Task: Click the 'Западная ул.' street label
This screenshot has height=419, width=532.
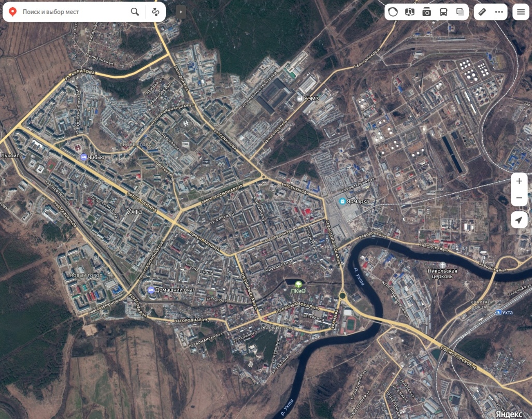Action: [x=181, y=78]
